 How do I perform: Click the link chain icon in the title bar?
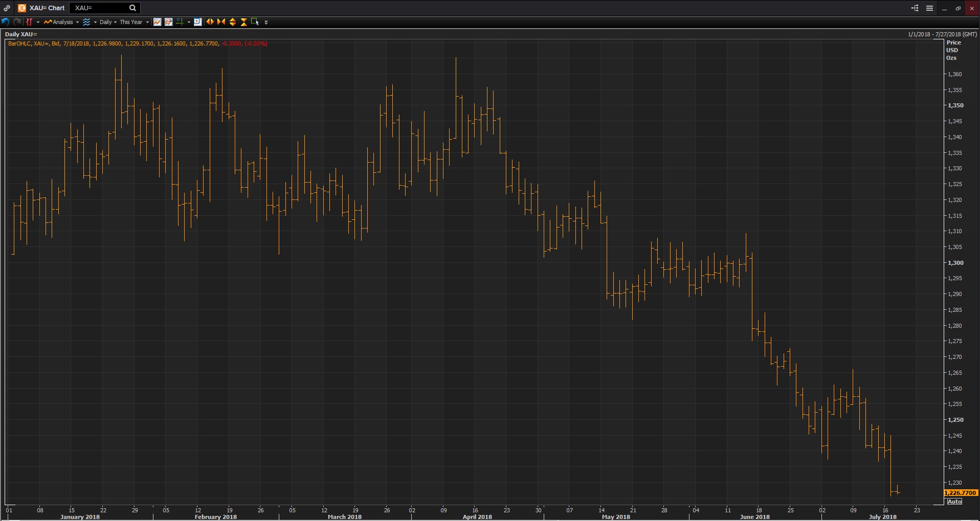click(x=7, y=8)
